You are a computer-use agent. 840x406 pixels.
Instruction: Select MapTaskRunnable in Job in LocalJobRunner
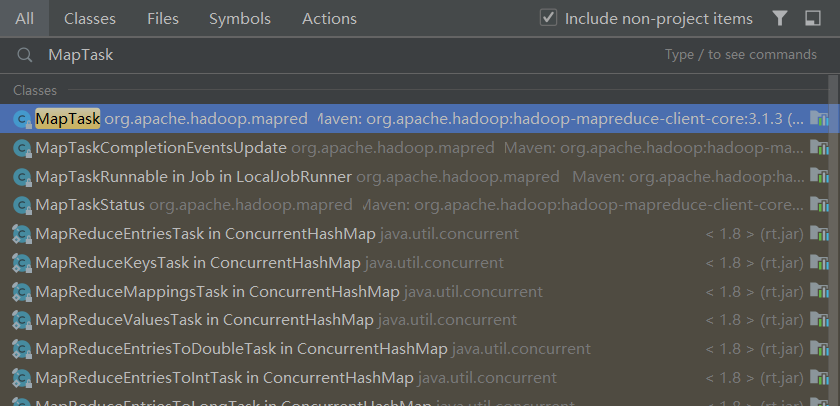tap(193, 177)
